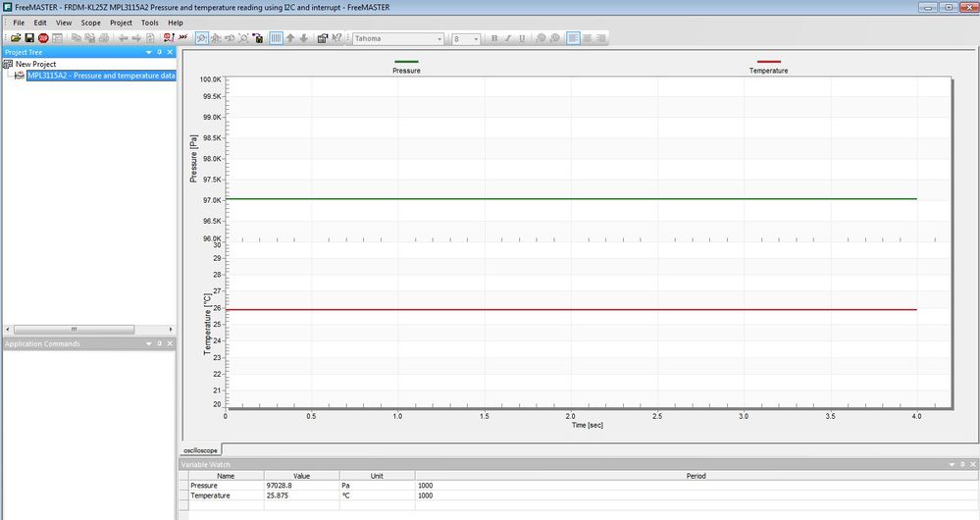Screen dimensions: 980x520
Task: Click the properties window icon
Action: 323,38
